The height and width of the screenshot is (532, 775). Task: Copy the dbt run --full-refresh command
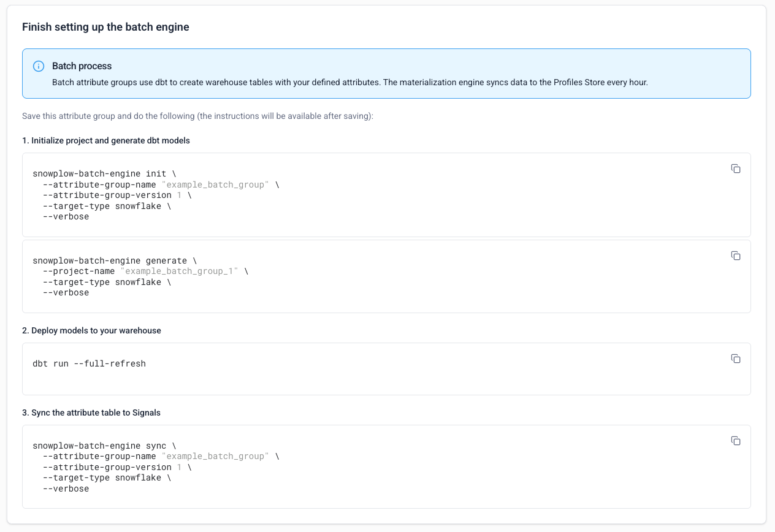click(736, 359)
